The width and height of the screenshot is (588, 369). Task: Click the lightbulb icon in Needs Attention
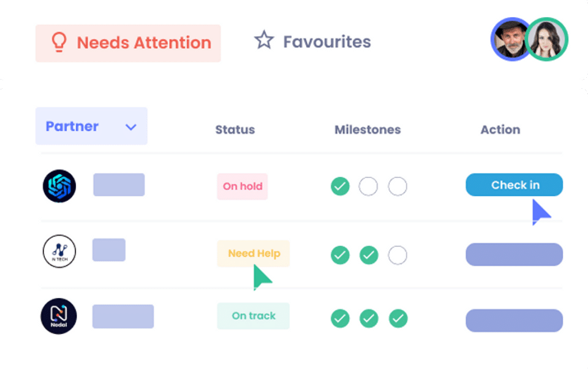pos(59,42)
